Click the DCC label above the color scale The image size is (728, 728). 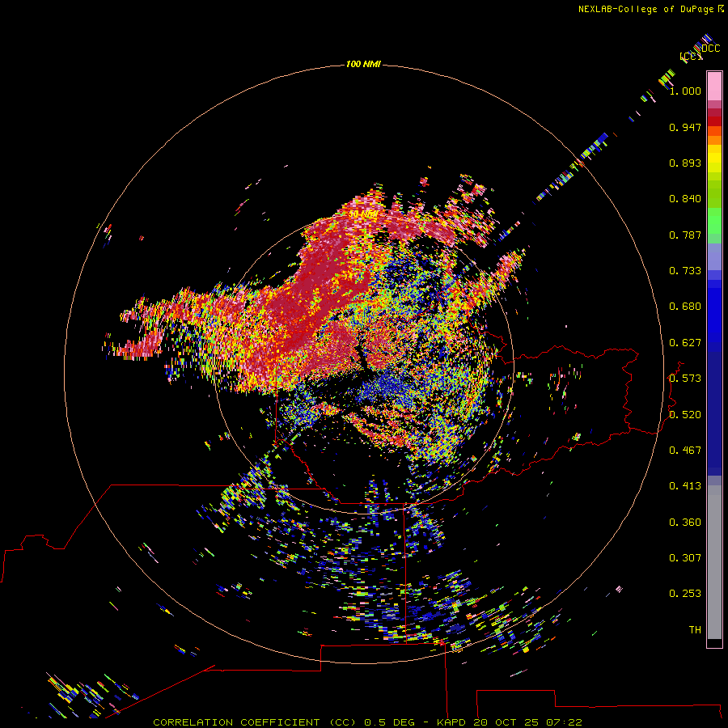(711, 49)
